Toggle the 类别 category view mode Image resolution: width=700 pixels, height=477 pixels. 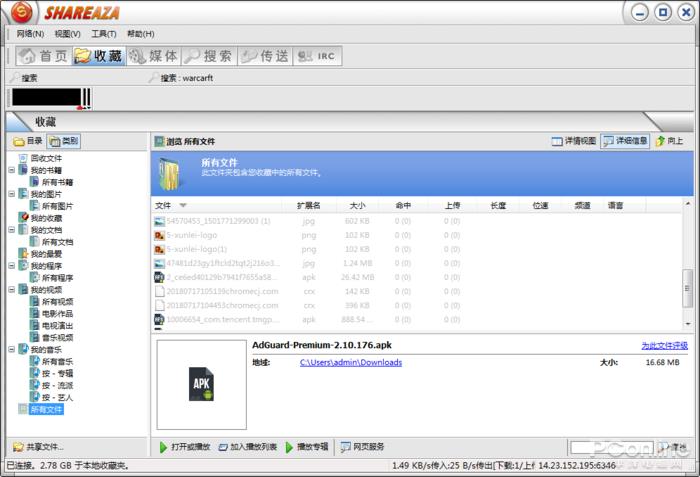click(64, 141)
